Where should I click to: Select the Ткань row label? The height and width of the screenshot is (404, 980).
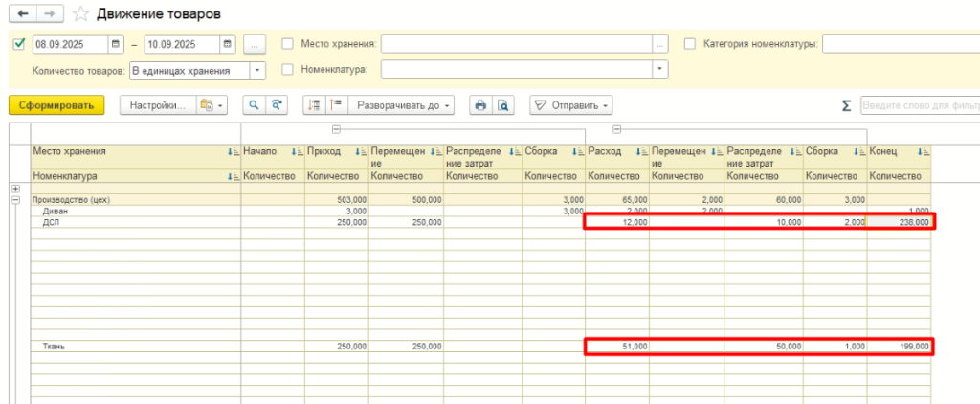click(54, 346)
